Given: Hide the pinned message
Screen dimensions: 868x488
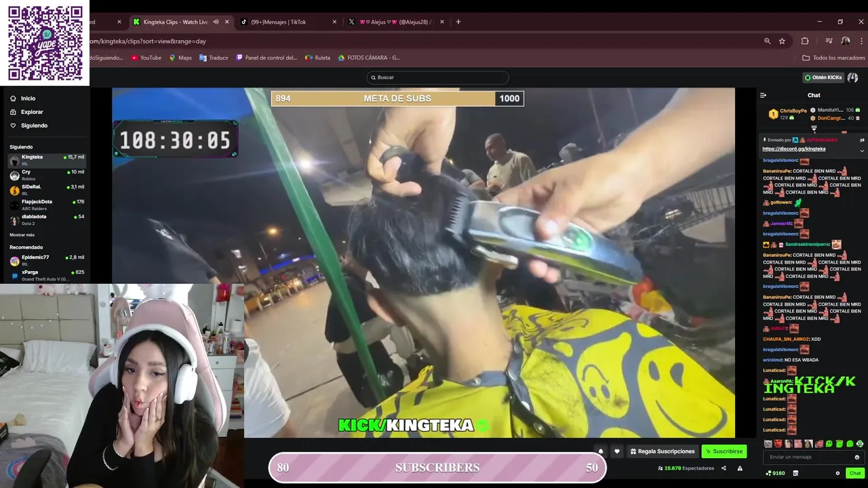Looking at the screenshot, I should 862,140.
